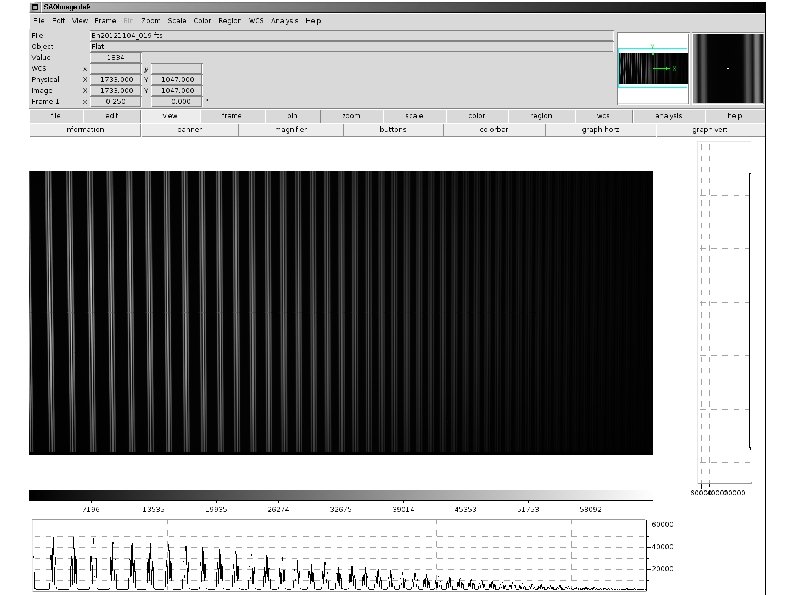Open the Analysis menu

point(284,20)
